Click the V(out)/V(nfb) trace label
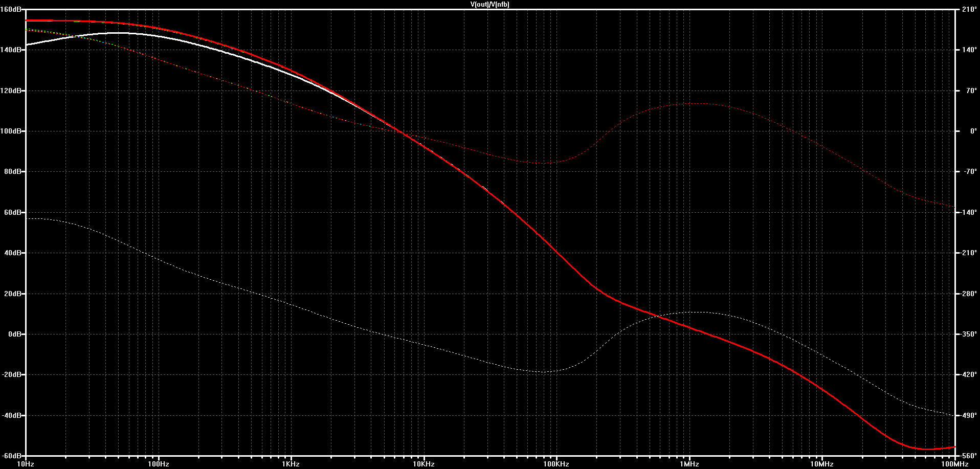The image size is (980, 469). pos(490,5)
